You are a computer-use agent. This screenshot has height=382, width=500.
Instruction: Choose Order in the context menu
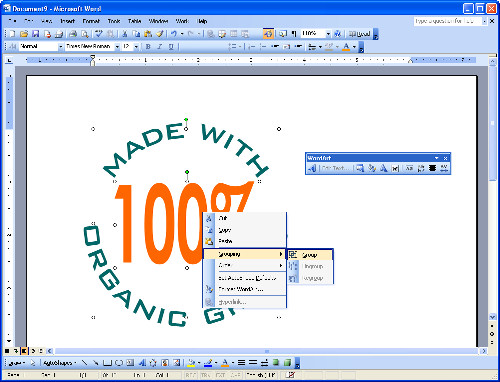click(x=245, y=265)
